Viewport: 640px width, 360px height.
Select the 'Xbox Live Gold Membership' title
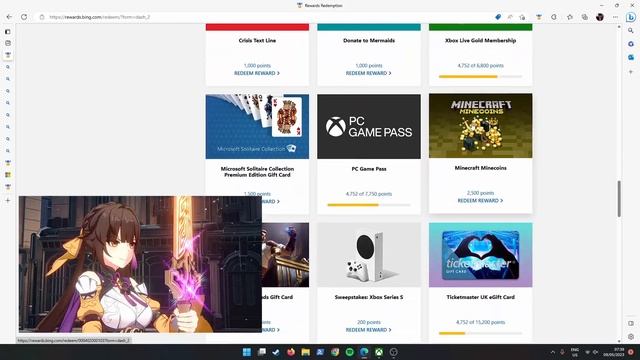[x=480, y=40]
